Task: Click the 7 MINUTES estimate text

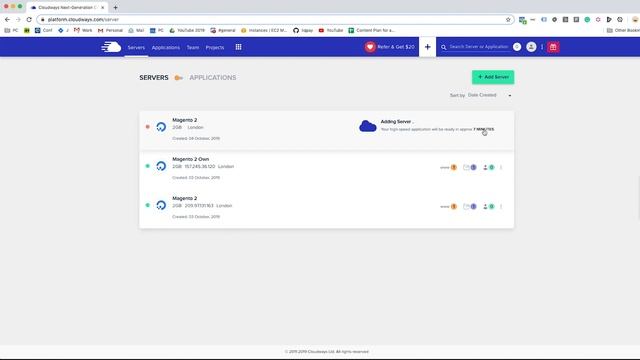Action: [x=484, y=129]
